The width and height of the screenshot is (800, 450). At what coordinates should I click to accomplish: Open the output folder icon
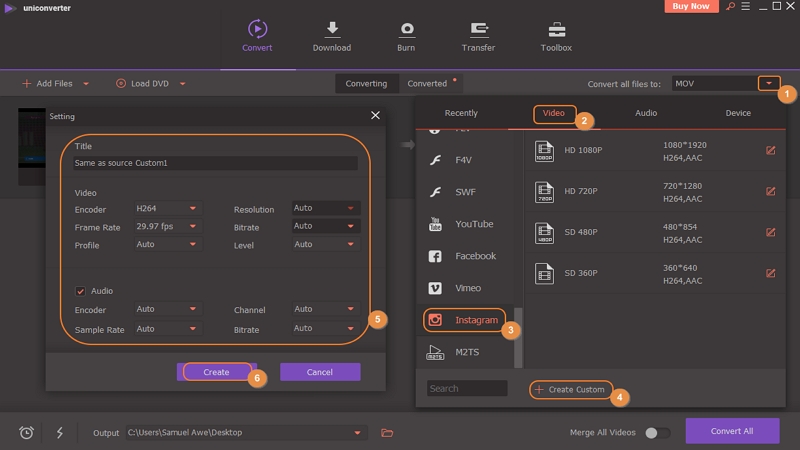387,433
